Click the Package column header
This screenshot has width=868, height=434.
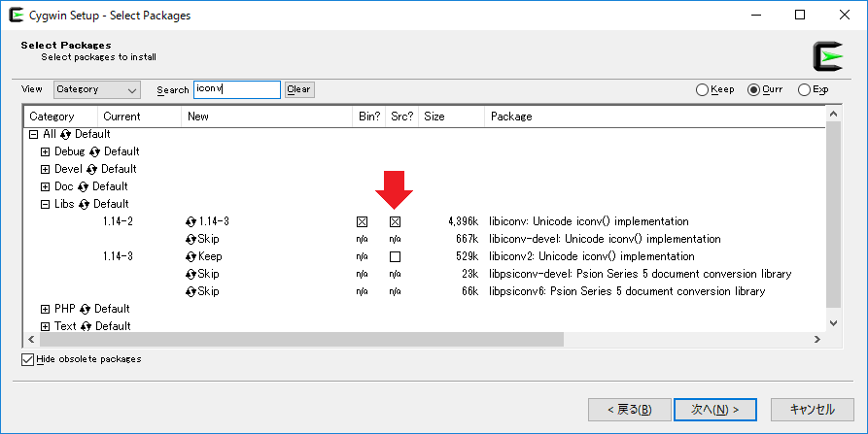654,117
